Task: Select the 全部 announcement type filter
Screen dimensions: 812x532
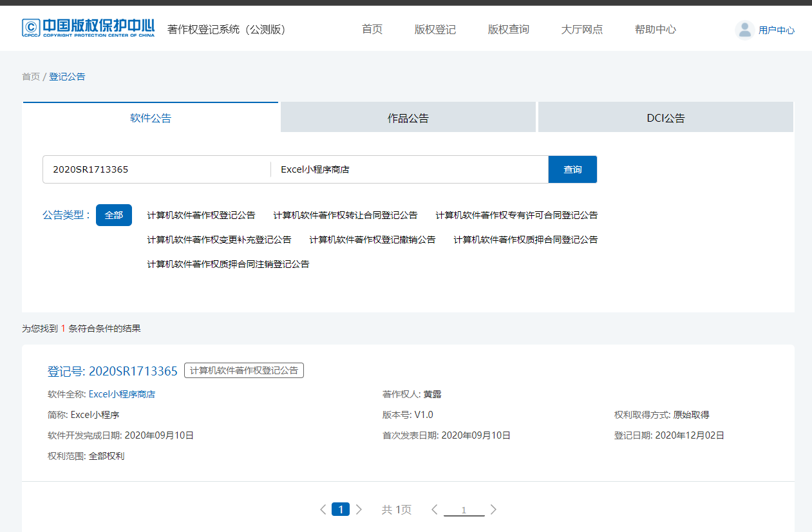Action: [x=113, y=214]
